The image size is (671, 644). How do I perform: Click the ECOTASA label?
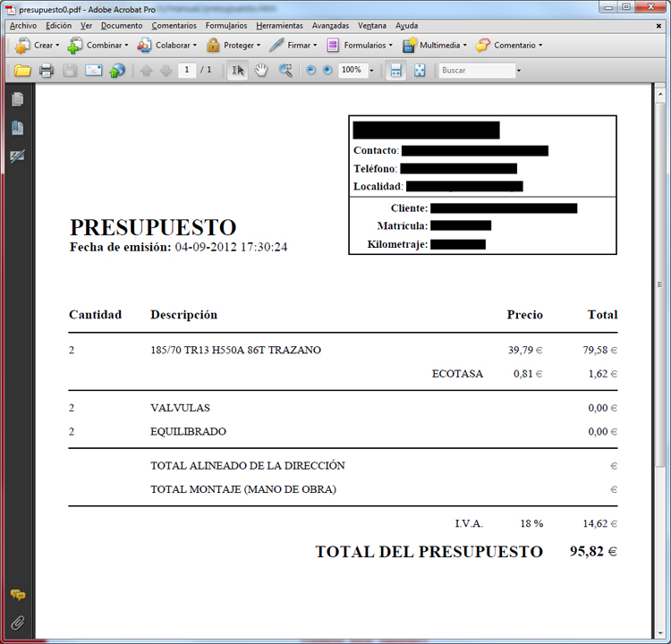[x=457, y=374]
